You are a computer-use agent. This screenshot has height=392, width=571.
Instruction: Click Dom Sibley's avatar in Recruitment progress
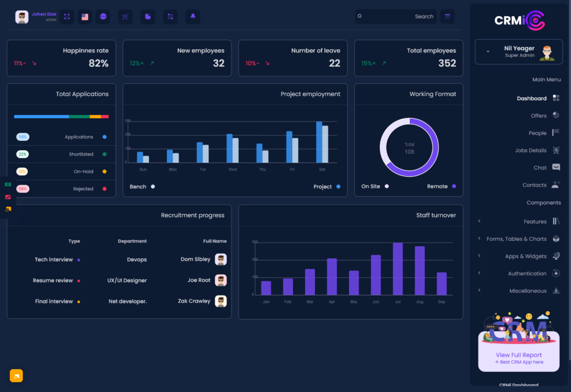tap(221, 259)
